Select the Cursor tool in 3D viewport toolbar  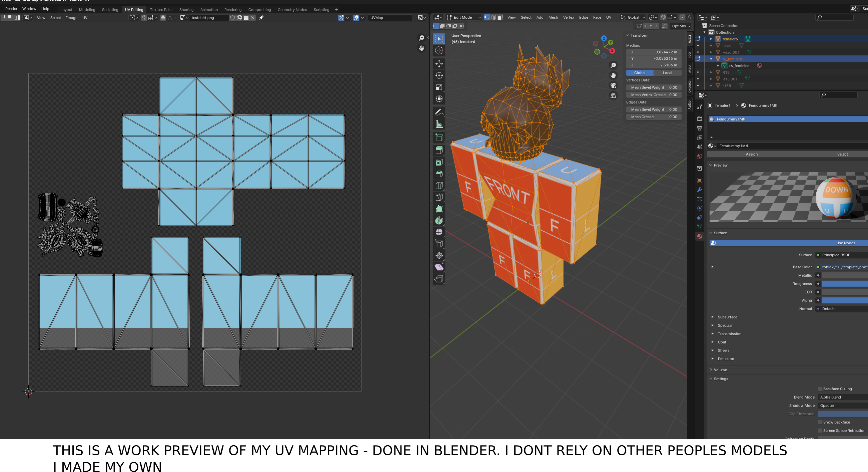click(x=439, y=51)
